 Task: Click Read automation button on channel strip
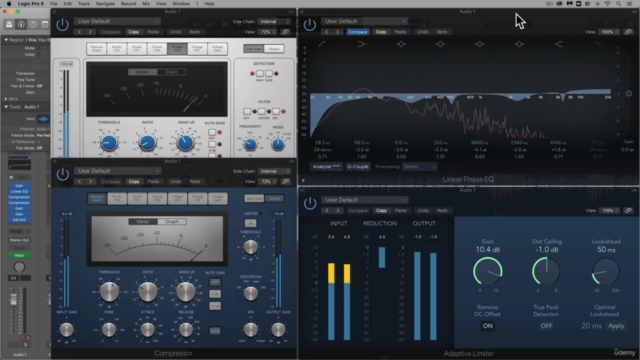click(x=19, y=256)
